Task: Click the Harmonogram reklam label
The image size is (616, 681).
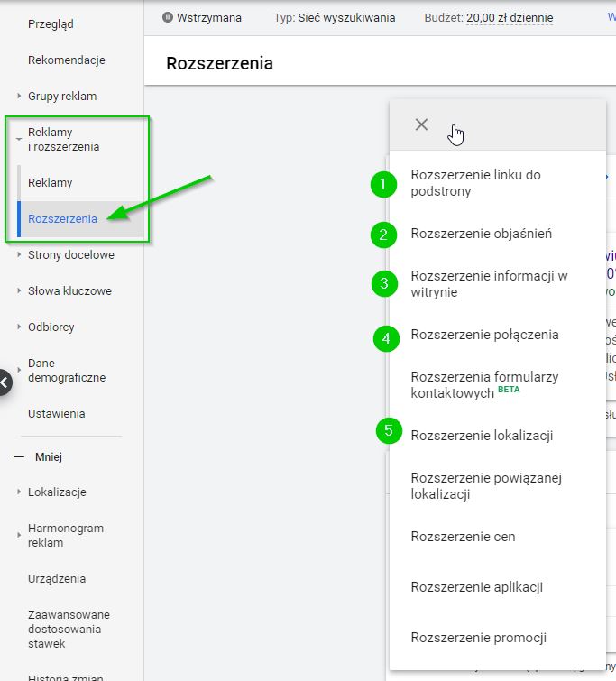Action: [x=66, y=535]
